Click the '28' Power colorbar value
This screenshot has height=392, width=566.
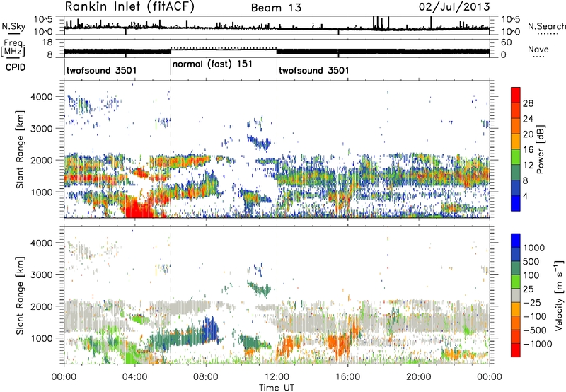tap(528, 103)
